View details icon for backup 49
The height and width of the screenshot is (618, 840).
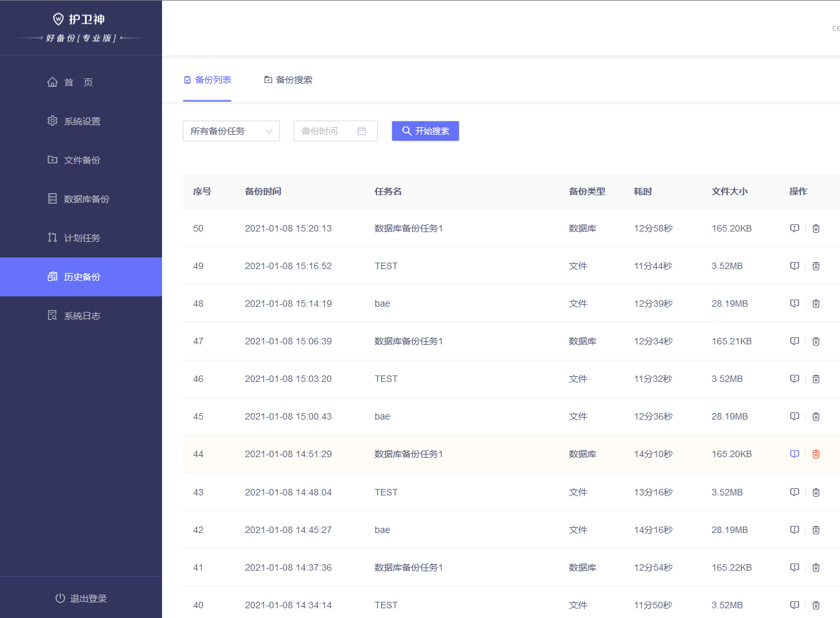tap(795, 266)
